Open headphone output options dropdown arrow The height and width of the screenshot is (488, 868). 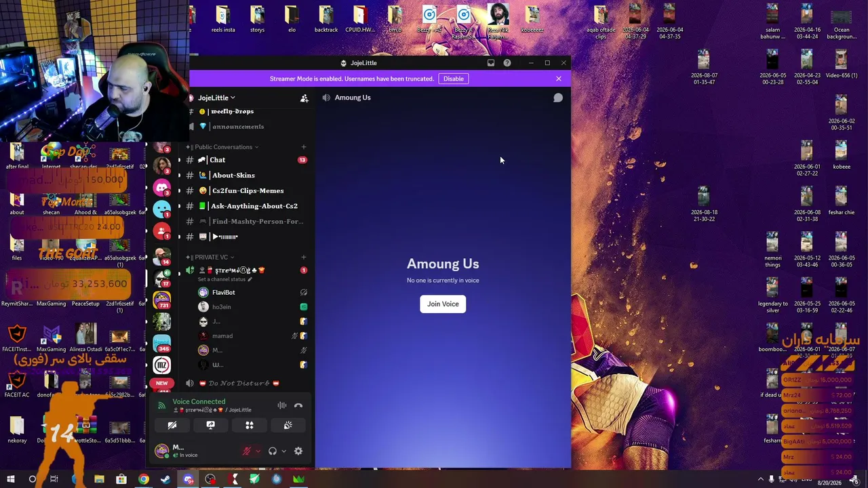pos(283,451)
